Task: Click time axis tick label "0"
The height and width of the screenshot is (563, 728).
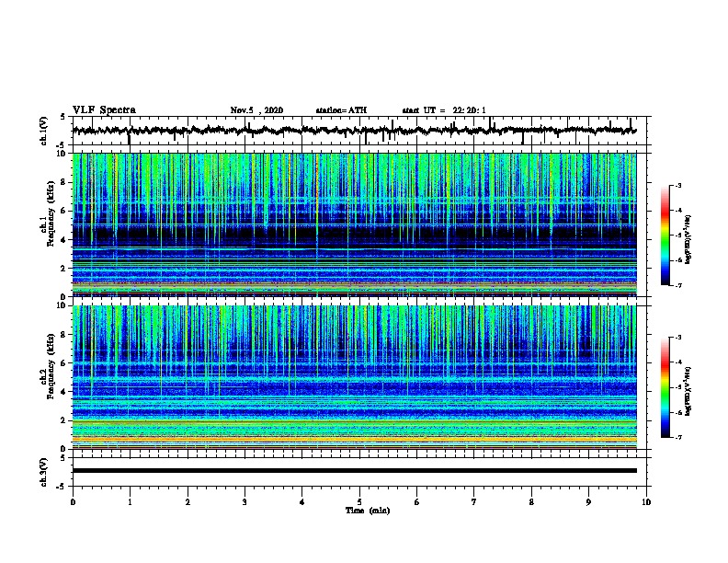Action: 73,501
